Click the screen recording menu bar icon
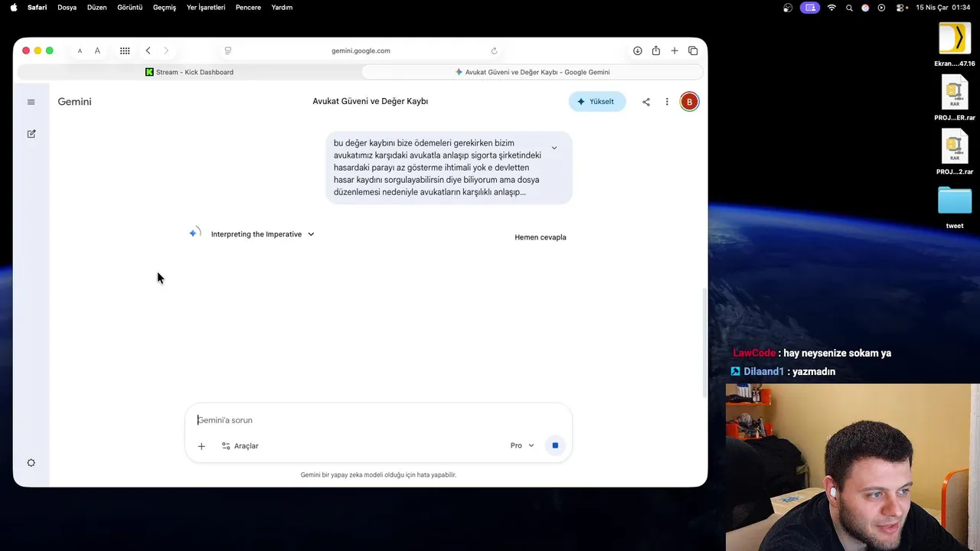Viewport: 980px width, 551px height. tap(810, 8)
